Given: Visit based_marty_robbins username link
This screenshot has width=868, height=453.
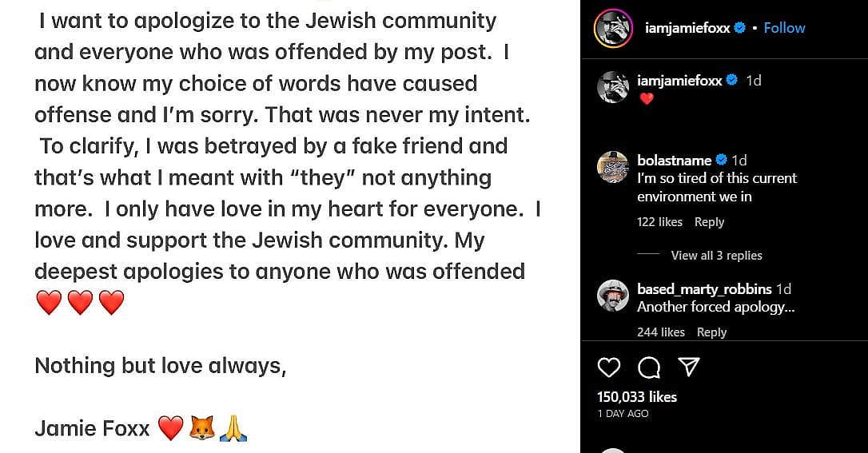Looking at the screenshot, I should pyautogui.click(x=704, y=289).
